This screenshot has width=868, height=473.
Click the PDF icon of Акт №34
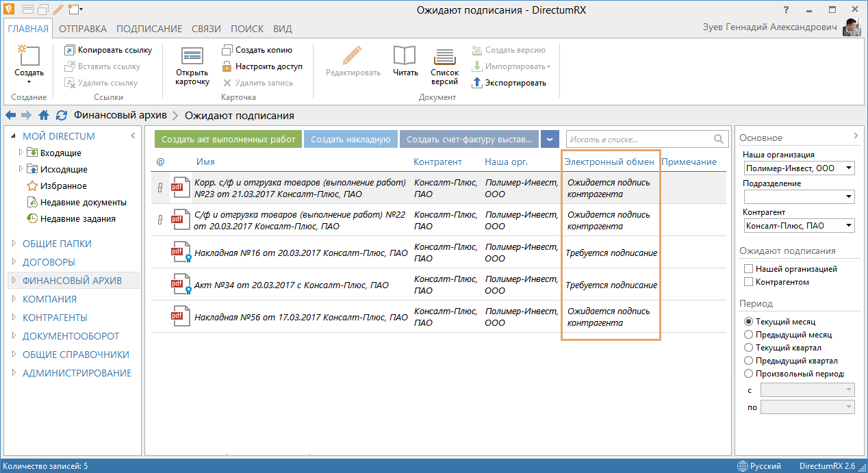click(179, 285)
